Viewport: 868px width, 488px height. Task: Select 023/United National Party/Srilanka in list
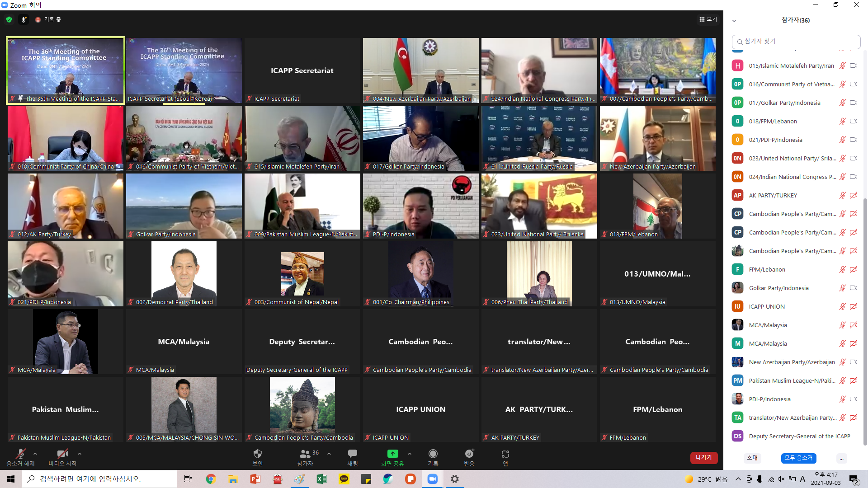pos(795,159)
